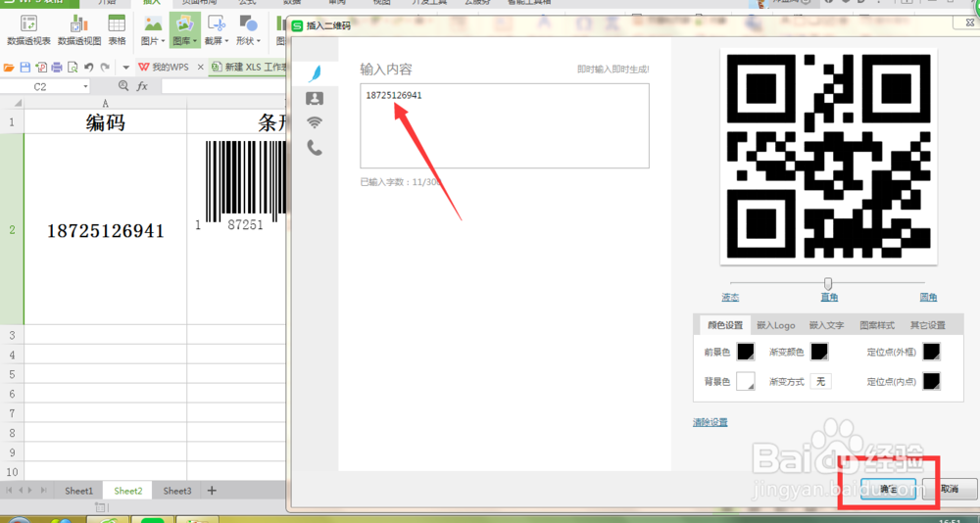
Task: Click the 清除设置 clear settings link
Action: pos(710,422)
